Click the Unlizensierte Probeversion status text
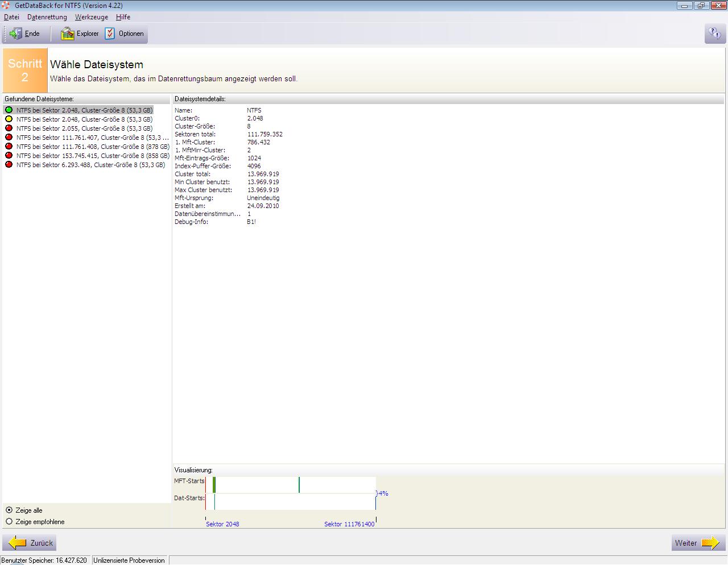The image size is (728, 565). (129, 560)
